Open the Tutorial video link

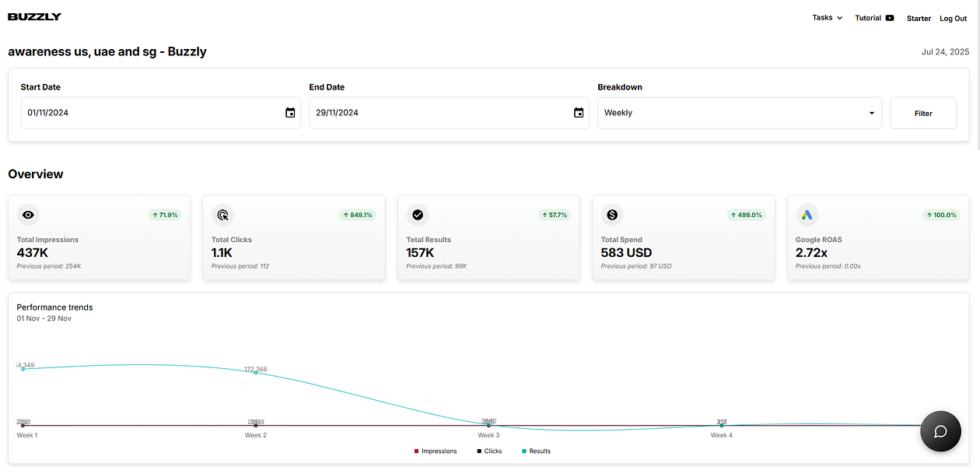[x=874, y=18]
